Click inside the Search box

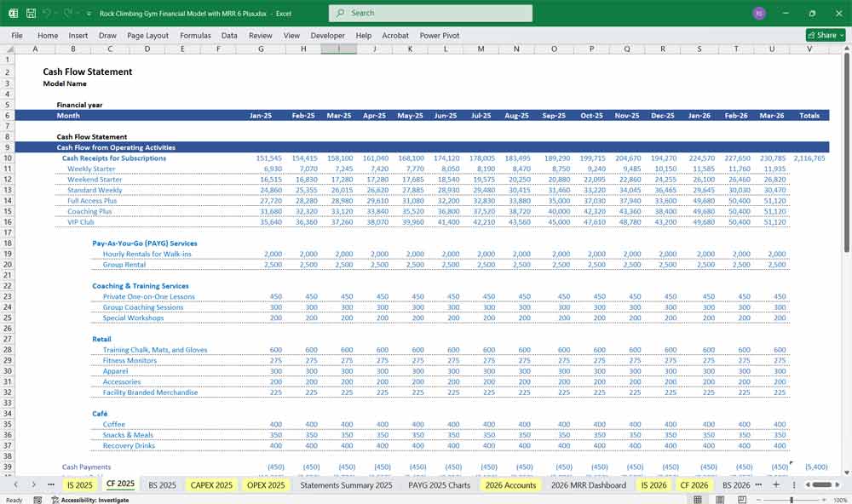tap(430, 13)
